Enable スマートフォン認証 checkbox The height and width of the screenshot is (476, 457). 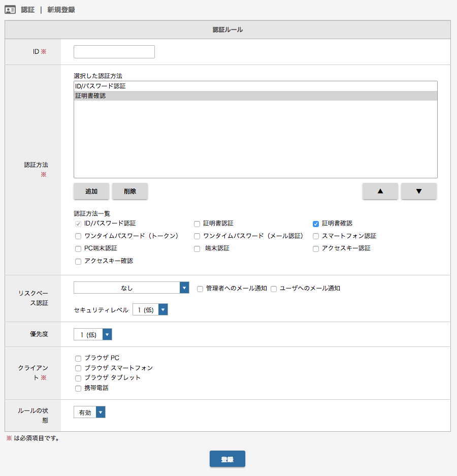(316, 236)
